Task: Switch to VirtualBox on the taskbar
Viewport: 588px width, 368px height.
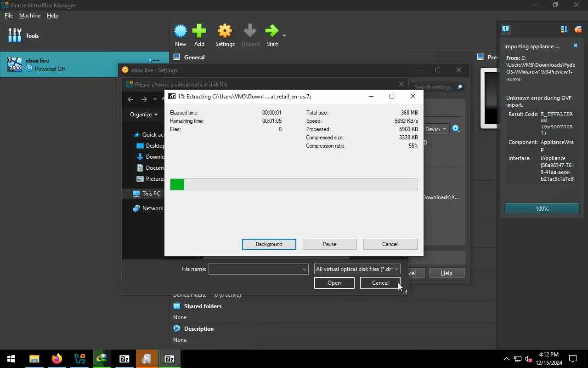Action: point(79,359)
